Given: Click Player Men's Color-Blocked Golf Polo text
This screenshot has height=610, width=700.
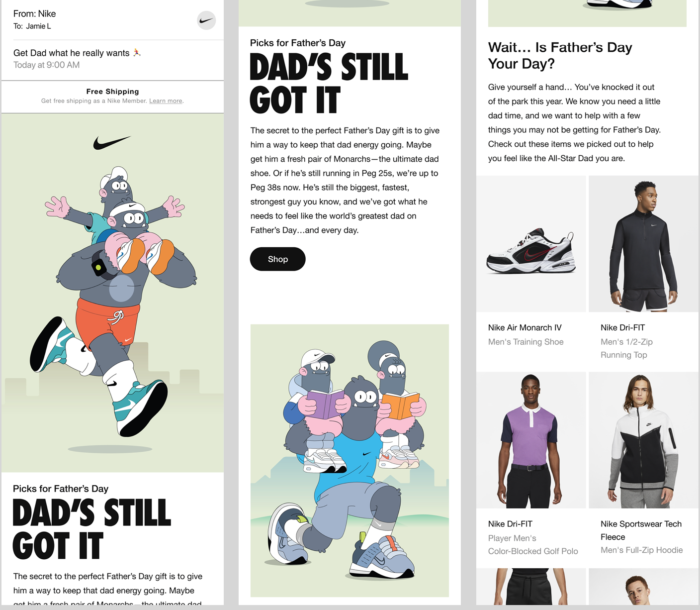Looking at the screenshot, I should [x=533, y=545].
